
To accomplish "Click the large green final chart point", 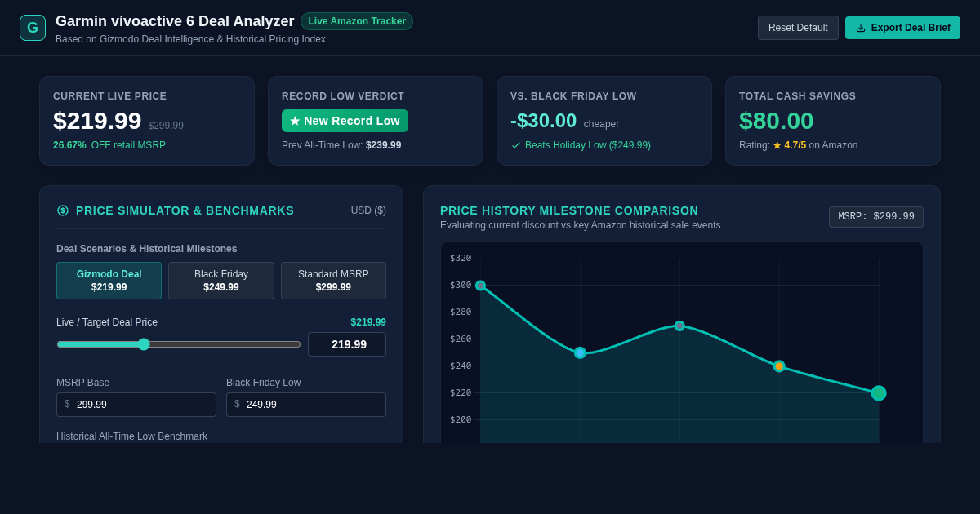I will [x=879, y=393].
